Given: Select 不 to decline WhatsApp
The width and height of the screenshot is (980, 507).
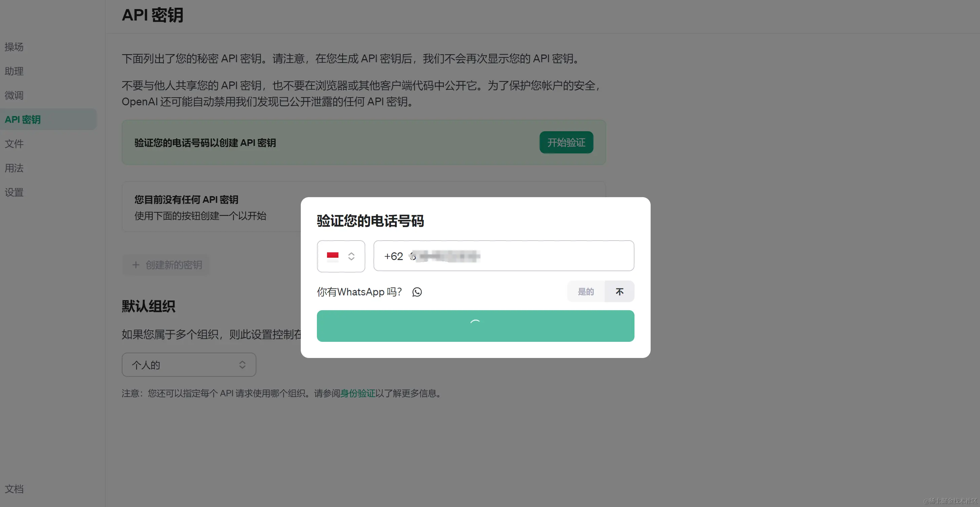Looking at the screenshot, I should pyautogui.click(x=619, y=291).
